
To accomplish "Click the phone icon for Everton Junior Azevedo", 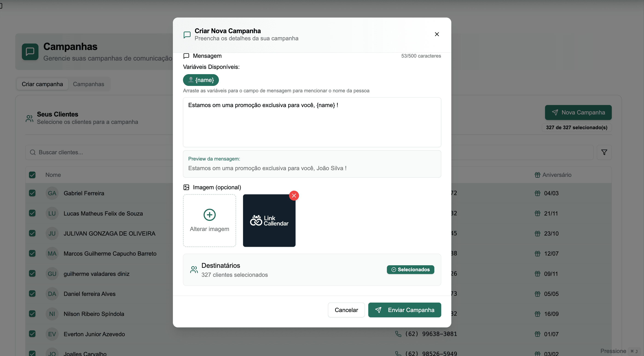I will tap(398, 334).
